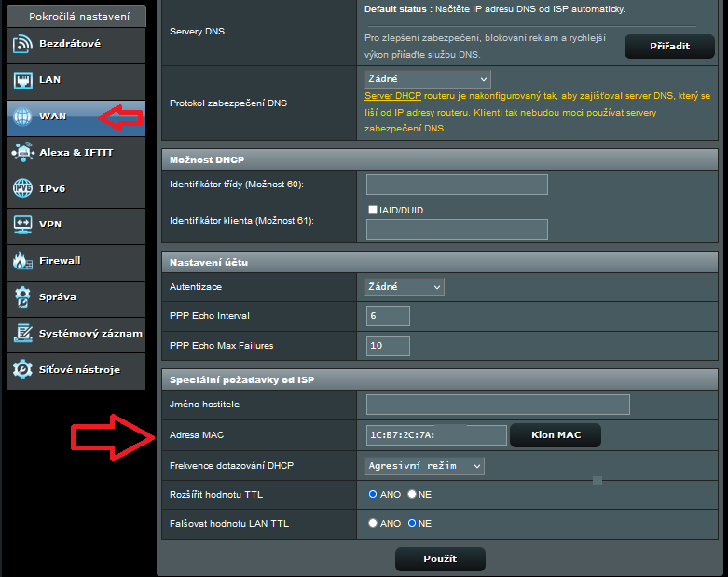This screenshot has height=577, width=728.
Task: Click the Jméno hostitele input field
Action: (x=498, y=405)
